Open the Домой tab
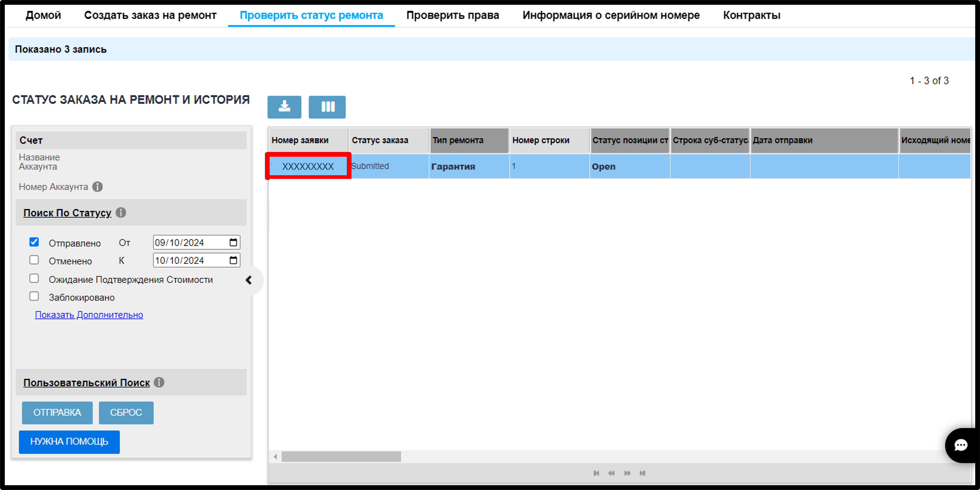980x490 pixels. coord(43,15)
